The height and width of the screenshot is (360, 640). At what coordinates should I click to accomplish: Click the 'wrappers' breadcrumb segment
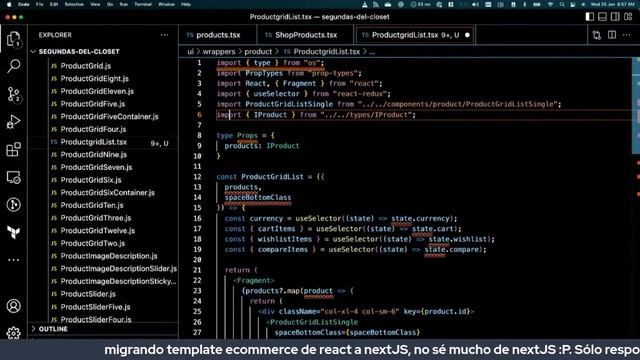219,52
